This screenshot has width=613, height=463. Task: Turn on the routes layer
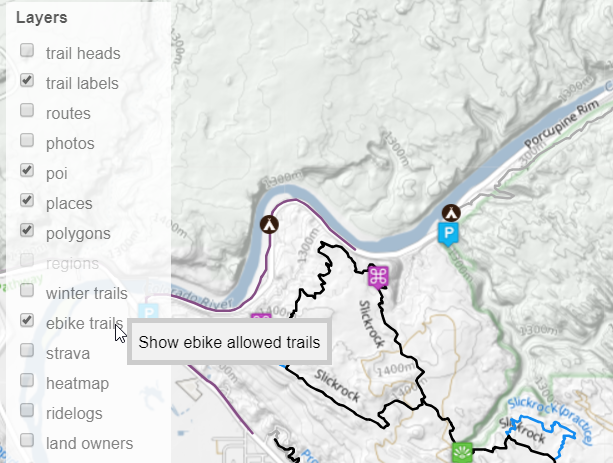tap(27, 110)
